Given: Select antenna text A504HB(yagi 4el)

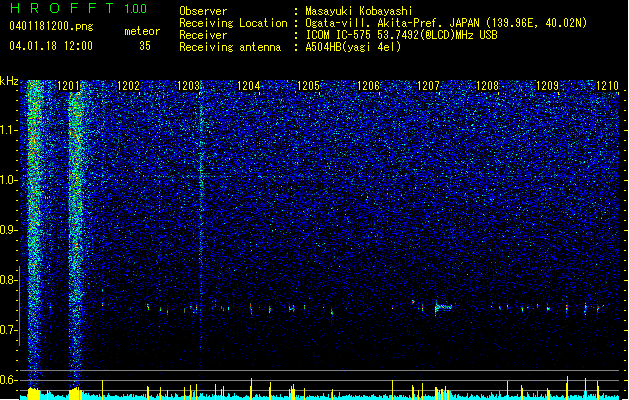Looking at the screenshot, I should (353, 47).
